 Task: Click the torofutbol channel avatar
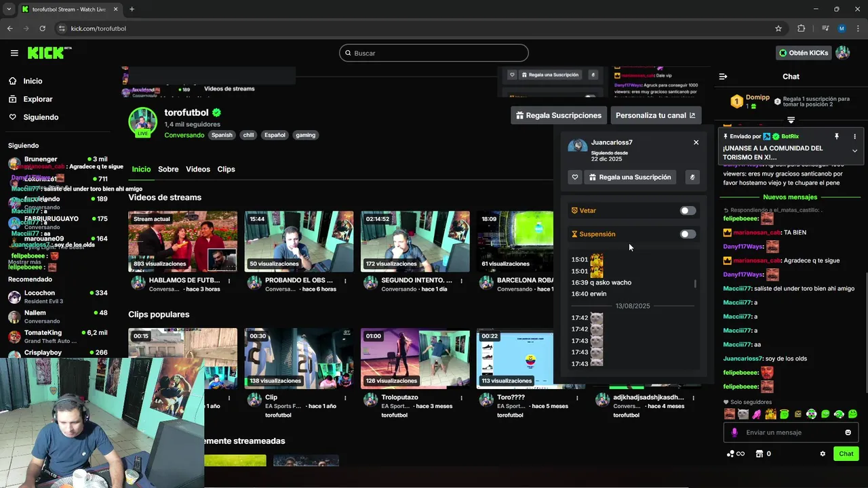pyautogui.click(x=143, y=121)
